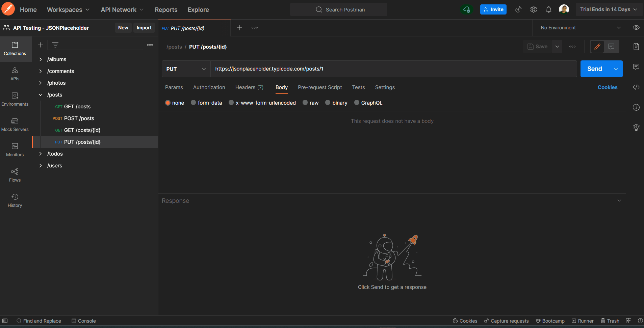
Task: Click the Invite button
Action: click(493, 9)
